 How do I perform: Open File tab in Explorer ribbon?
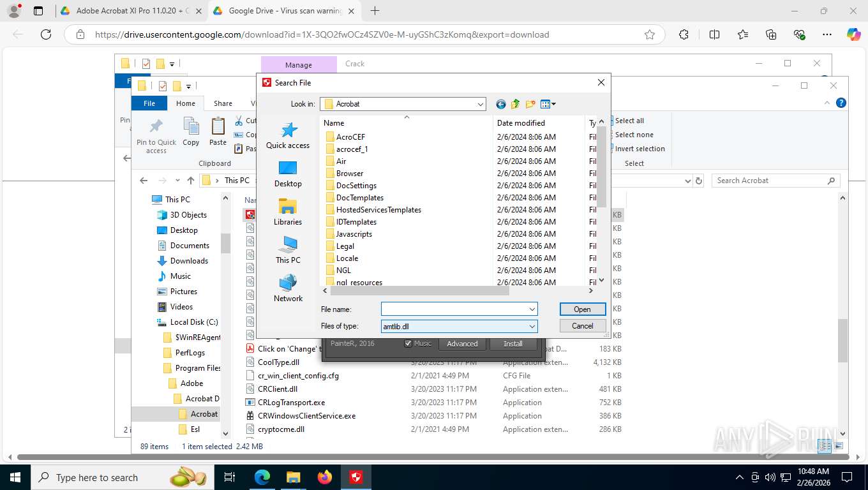click(x=149, y=103)
